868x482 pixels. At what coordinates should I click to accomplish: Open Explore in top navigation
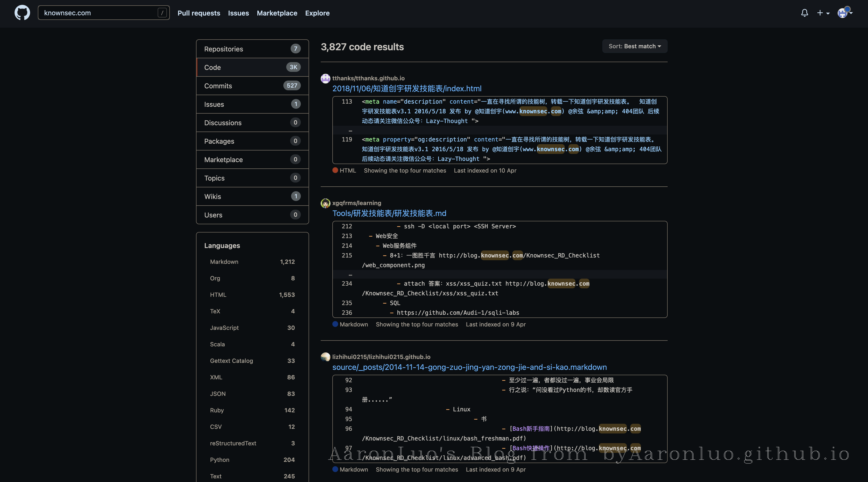pos(317,13)
